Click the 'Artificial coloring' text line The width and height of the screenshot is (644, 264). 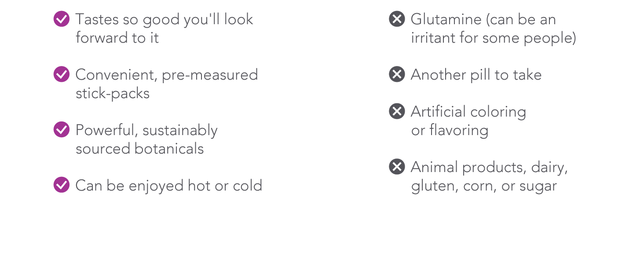468,112
